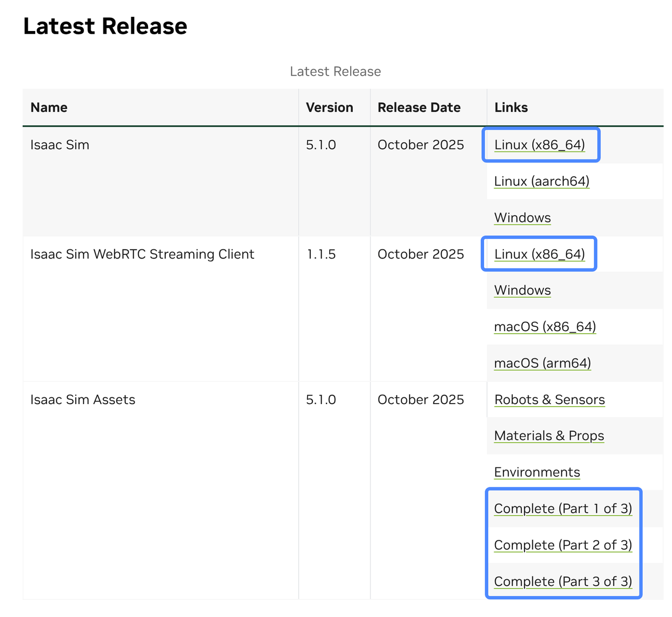
Task: Download WebRTC Streaming Client for Windows
Action: 522,291
